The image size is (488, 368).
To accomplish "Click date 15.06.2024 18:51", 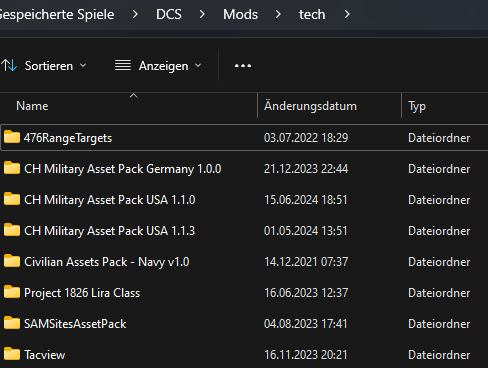I will 306,200.
